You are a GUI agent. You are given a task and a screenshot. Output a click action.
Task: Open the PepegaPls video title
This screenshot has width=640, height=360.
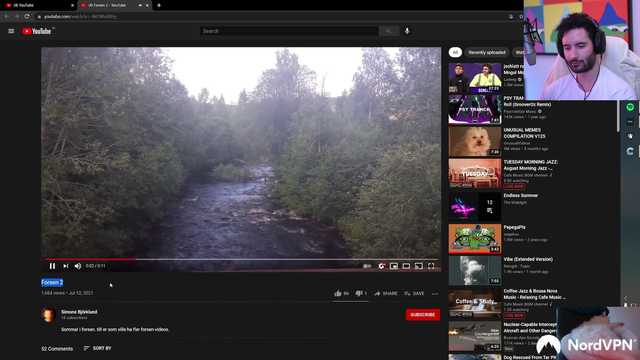point(514,227)
